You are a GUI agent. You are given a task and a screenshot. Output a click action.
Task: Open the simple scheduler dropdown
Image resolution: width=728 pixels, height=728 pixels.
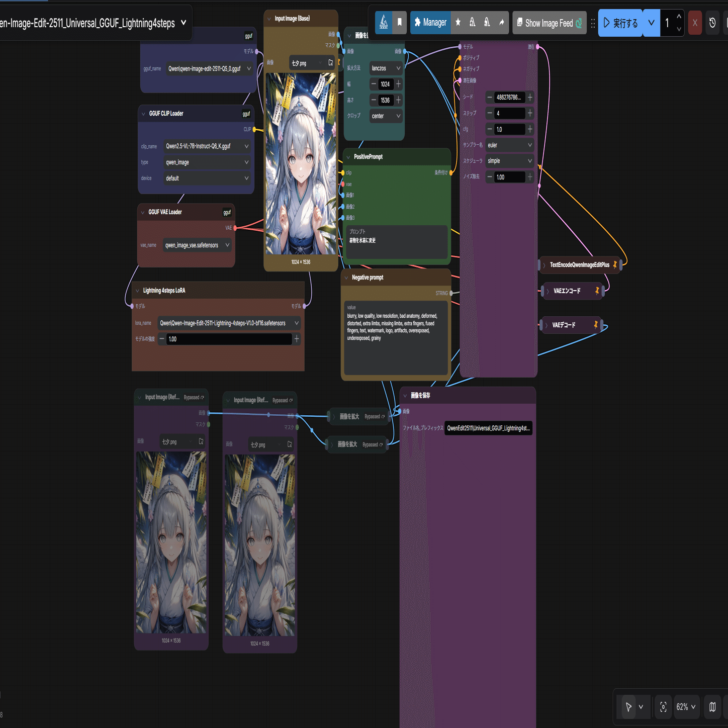pos(509,160)
